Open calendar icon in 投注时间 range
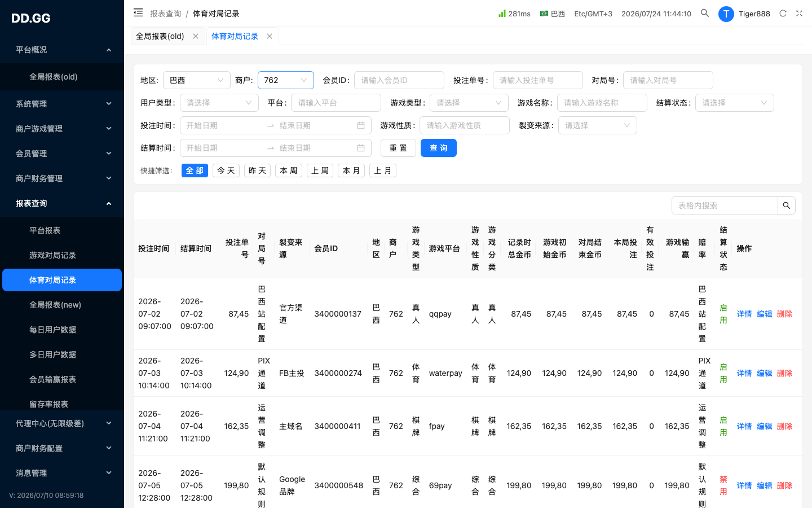Viewport: 812px width, 508px height. tap(361, 125)
